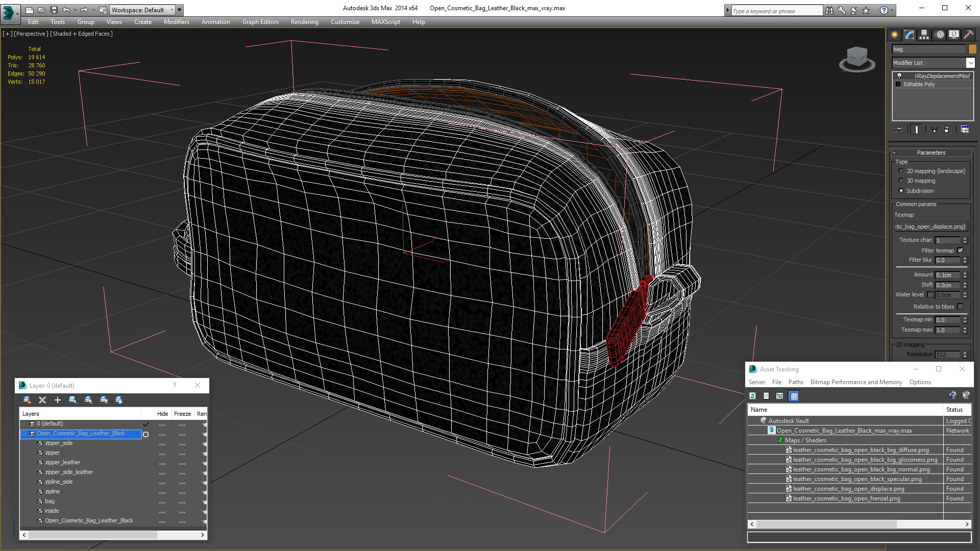Open the Modifier List dropdown
The height and width of the screenshot is (551, 980).
pyautogui.click(x=970, y=63)
